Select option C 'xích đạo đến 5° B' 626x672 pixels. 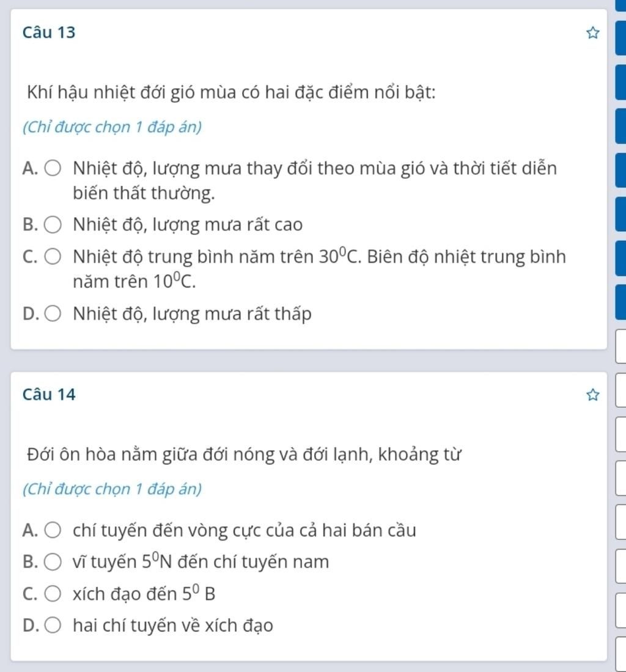[53, 594]
